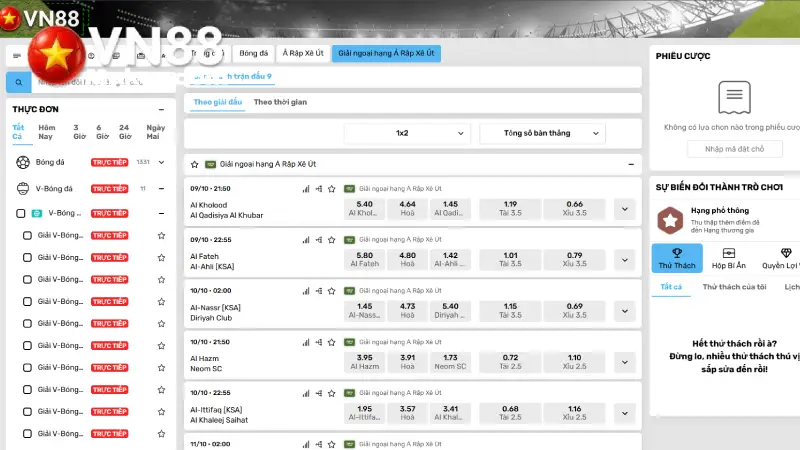
Task: Tick the fifth Giải V-Bóng checkbox
Action: 28,323
